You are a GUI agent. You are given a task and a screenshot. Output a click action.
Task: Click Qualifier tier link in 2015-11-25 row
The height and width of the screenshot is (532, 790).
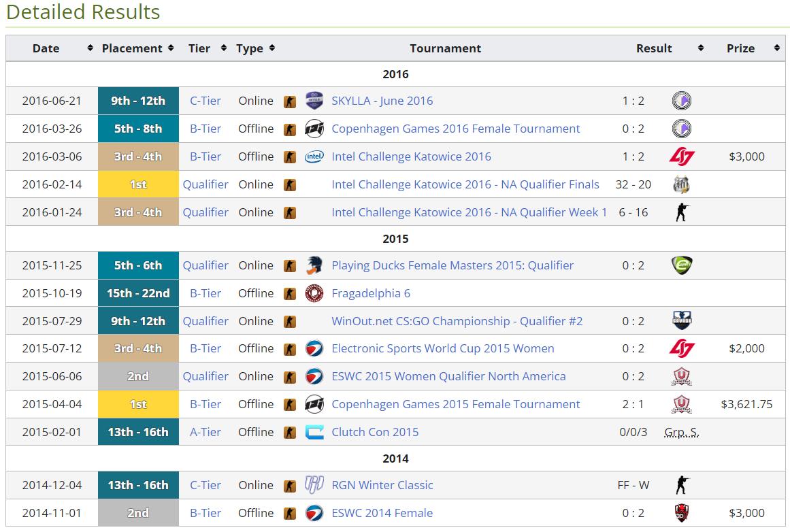(x=205, y=265)
